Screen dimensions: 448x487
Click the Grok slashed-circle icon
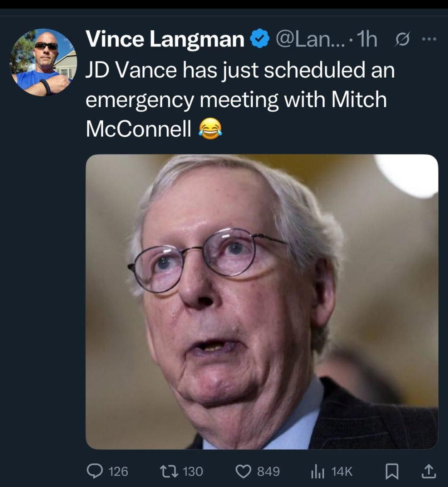point(402,40)
